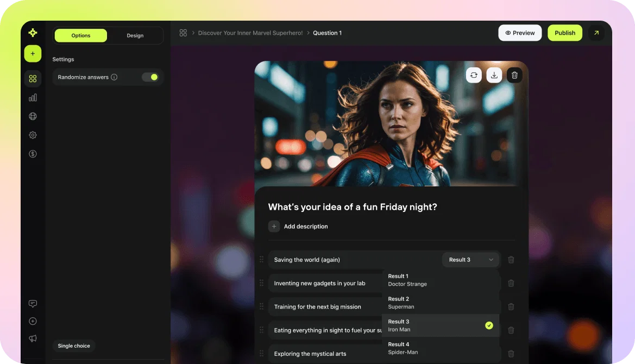The image size is (635, 364).
Task: Delete the 'Exploring the mystical arts' answer
Action: (x=511, y=354)
